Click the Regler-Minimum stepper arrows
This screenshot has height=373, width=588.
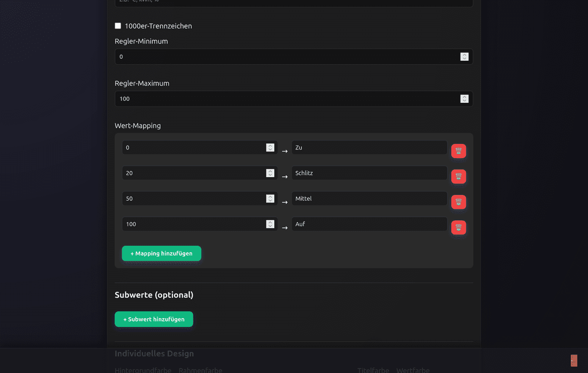465,57
